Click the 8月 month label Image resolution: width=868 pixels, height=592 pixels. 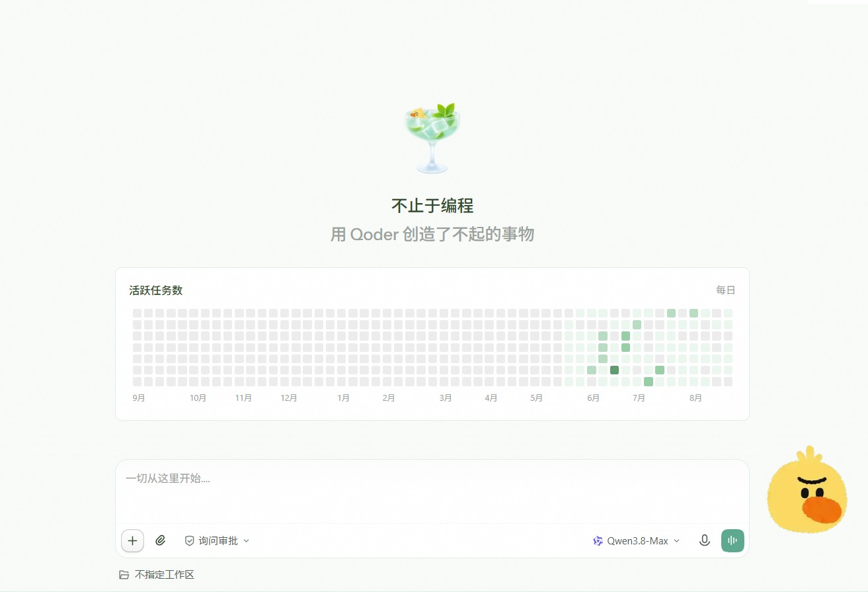[x=695, y=398]
